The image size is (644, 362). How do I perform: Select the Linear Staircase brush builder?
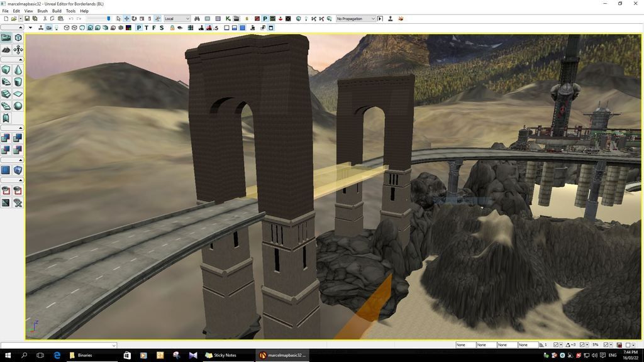point(6,94)
